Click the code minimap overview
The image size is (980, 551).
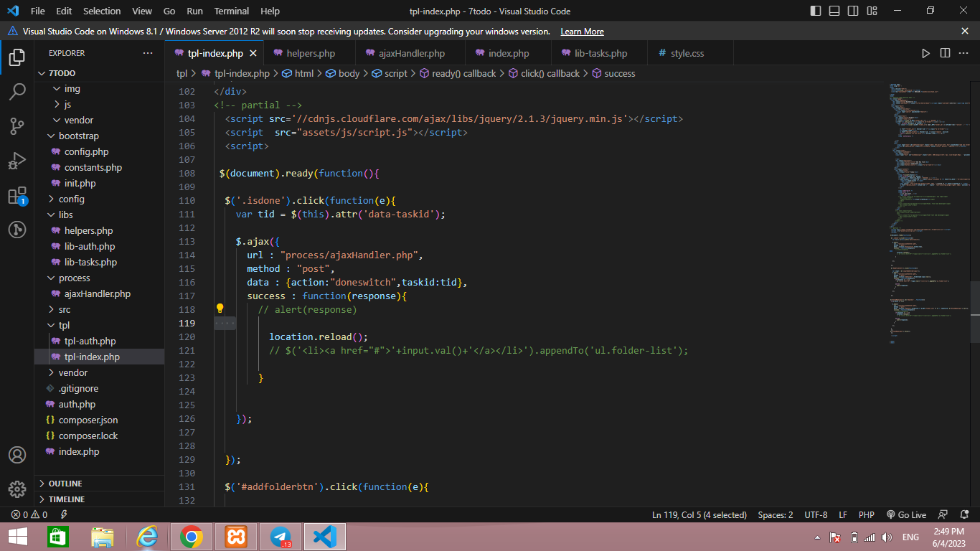(928, 215)
